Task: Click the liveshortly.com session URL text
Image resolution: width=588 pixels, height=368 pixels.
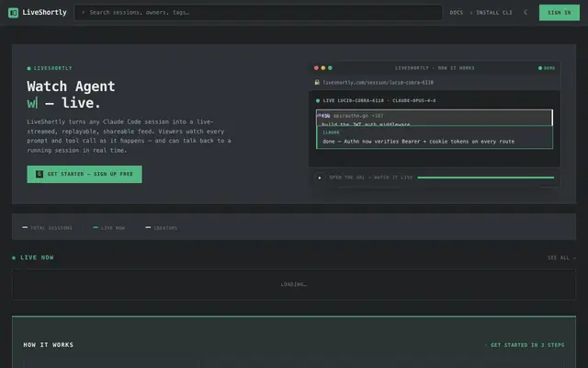Action: [378, 83]
